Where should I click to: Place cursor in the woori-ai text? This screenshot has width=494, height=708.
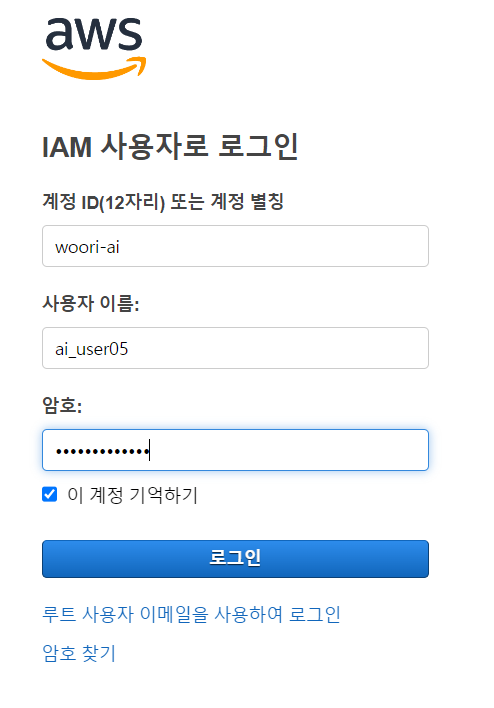click(87, 247)
